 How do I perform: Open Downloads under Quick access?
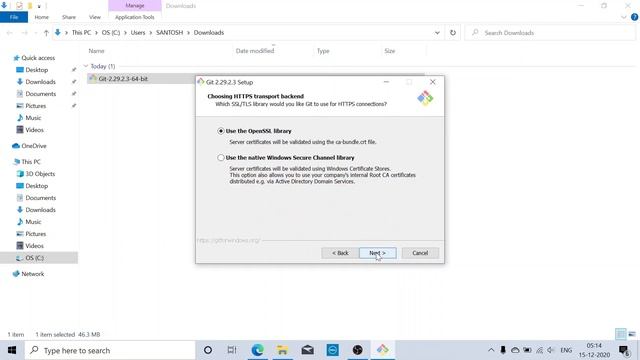40,82
